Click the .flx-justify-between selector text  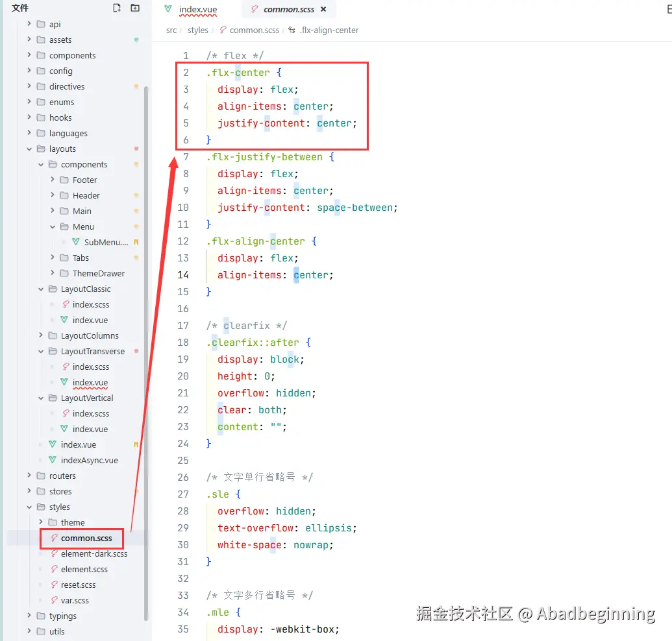(264, 157)
